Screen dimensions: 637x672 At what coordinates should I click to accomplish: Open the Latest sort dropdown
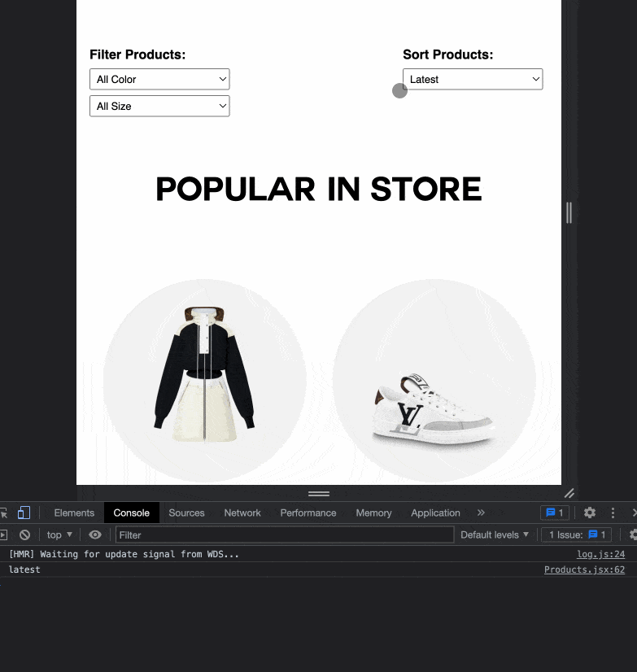click(x=473, y=79)
